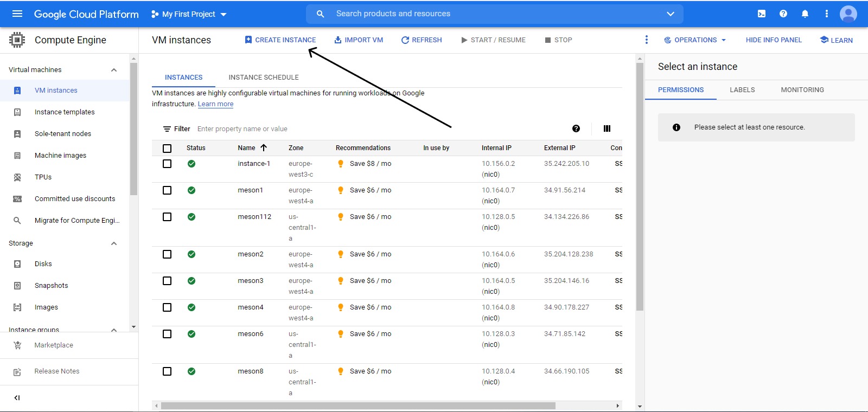The height and width of the screenshot is (412, 868).
Task: Follow the Learn more link
Action: pyautogui.click(x=215, y=104)
